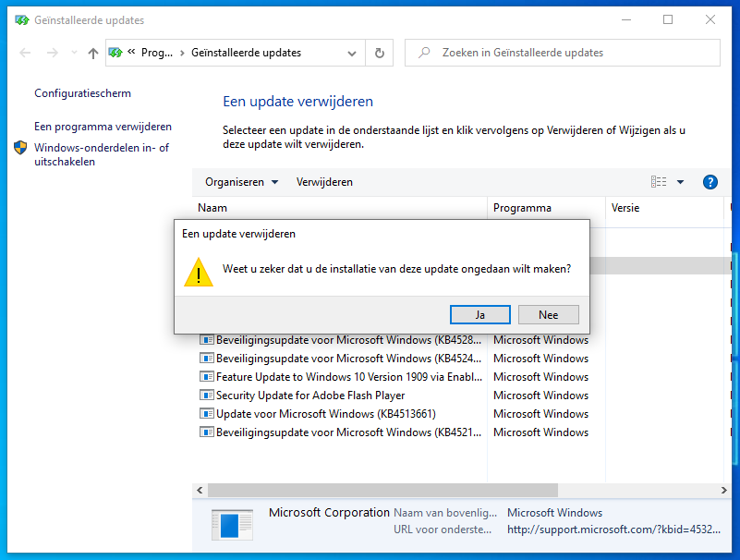Click the forward navigation arrow
This screenshot has width=740, height=560.
point(53,54)
